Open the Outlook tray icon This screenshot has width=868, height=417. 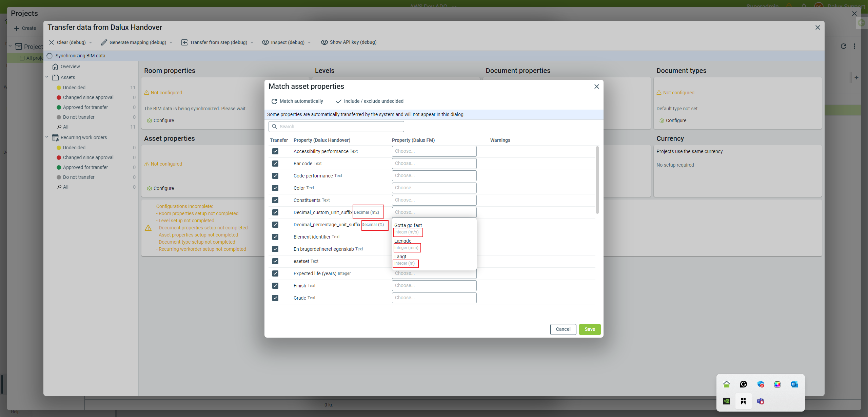tap(794, 384)
